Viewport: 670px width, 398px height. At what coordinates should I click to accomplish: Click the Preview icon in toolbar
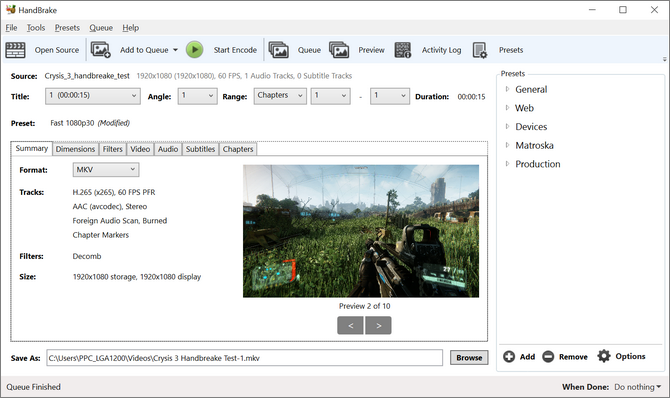coord(339,50)
